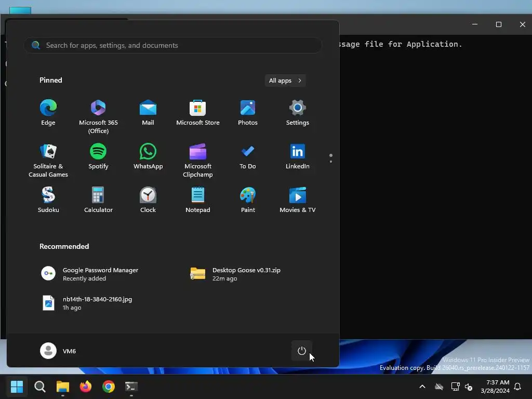Open Microsoft Clipchamp
532x399 pixels.
click(198, 160)
